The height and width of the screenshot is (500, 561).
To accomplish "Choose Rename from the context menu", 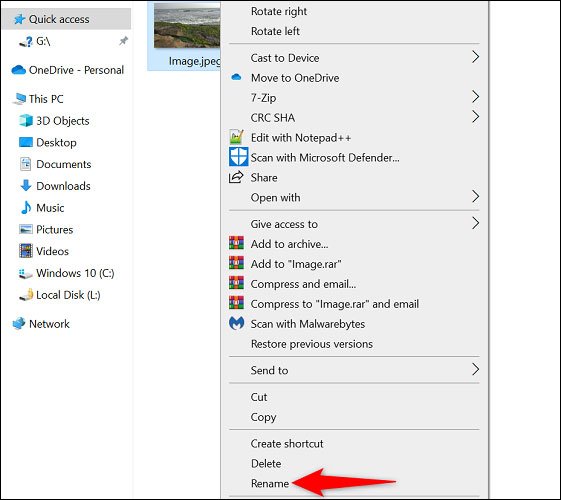I will click(x=270, y=484).
